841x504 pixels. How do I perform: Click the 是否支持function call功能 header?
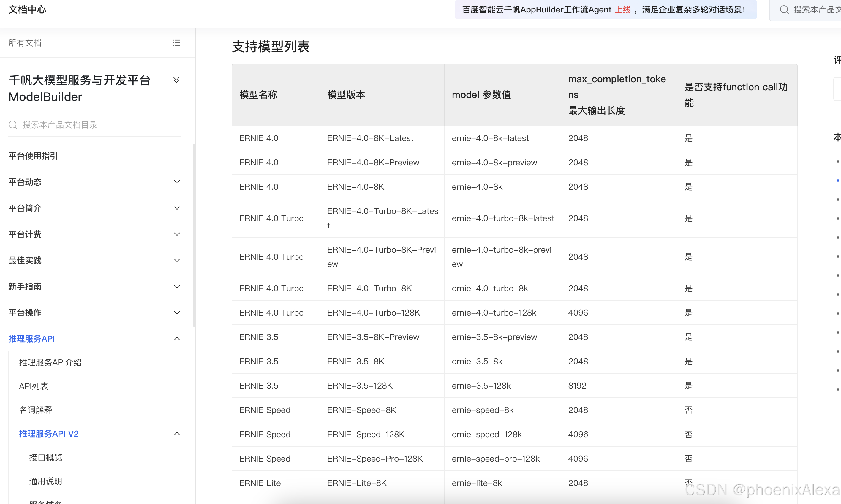pyautogui.click(x=737, y=95)
